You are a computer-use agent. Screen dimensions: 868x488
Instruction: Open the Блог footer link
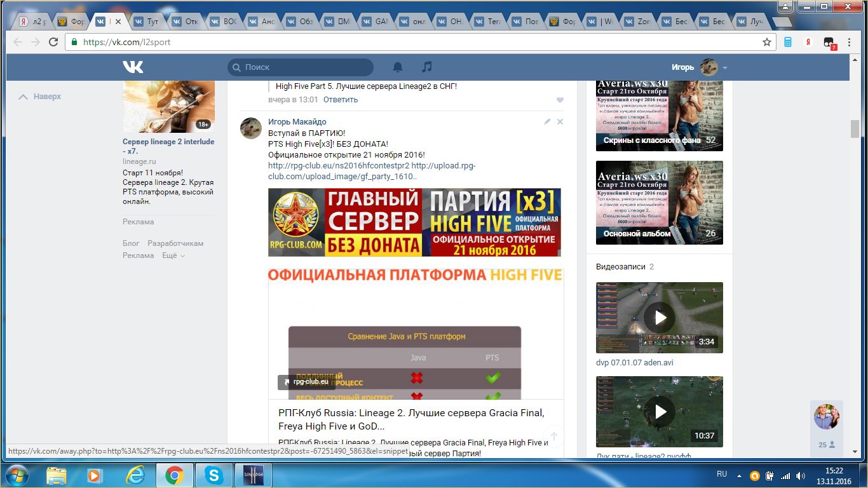click(131, 243)
